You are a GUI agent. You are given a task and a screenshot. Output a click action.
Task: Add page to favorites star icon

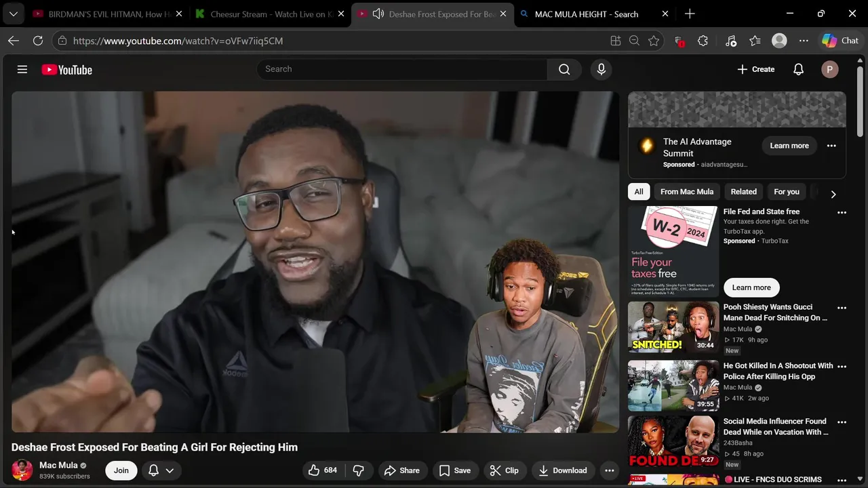tap(654, 41)
